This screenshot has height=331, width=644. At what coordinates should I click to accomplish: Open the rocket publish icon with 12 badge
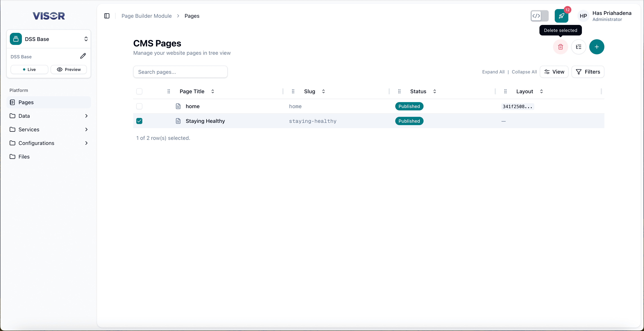click(562, 16)
